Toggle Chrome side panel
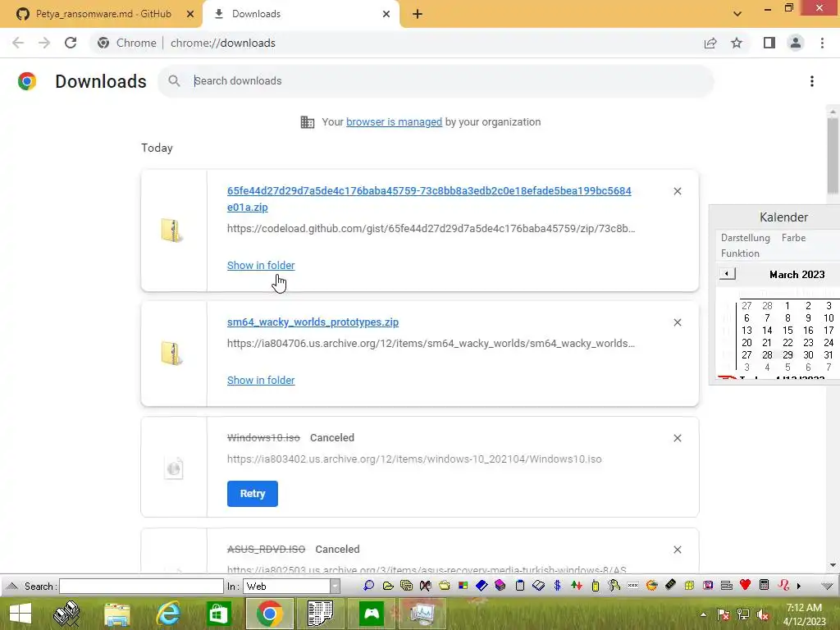This screenshot has width=840, height=630. 769,43
